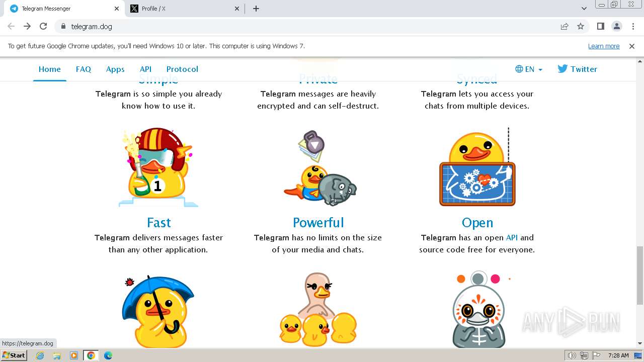View site info via padlock icon
The height and width of the screenshot is (362, 644).
point(63,26)
